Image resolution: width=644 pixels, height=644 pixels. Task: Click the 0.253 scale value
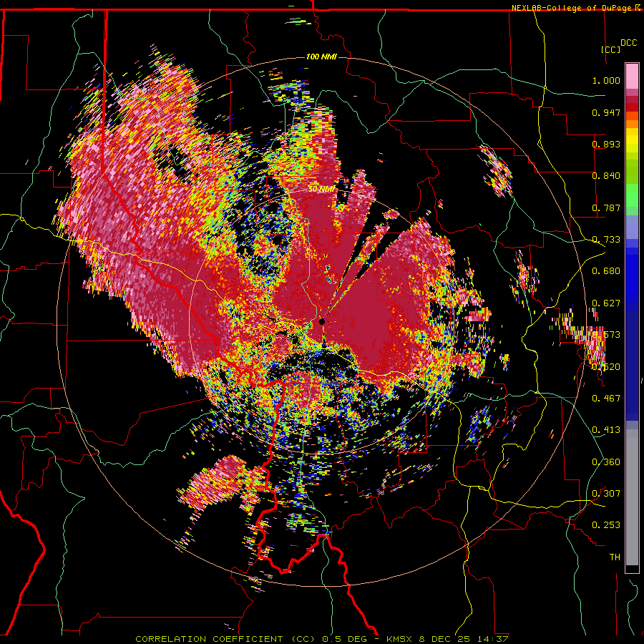tap(606, 525)
